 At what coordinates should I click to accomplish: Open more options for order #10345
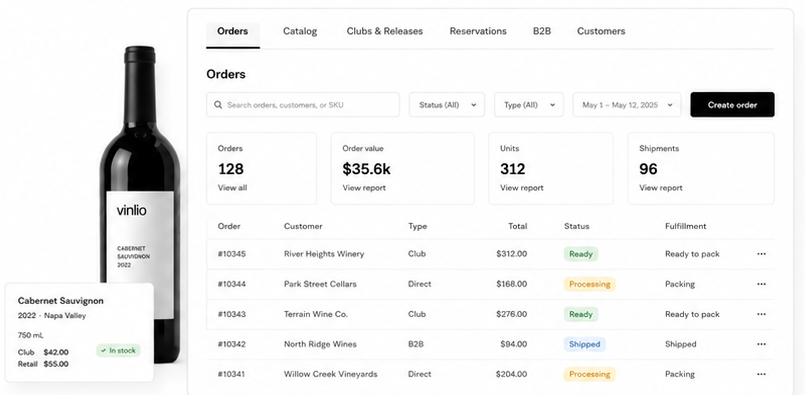coord(761,254)
